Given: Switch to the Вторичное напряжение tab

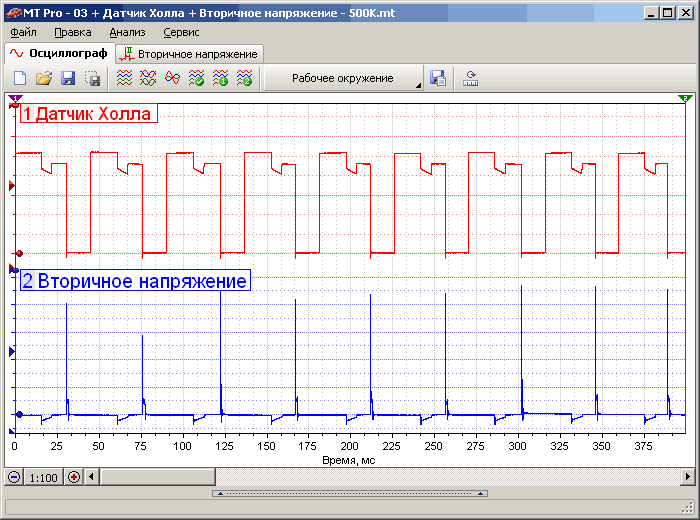Looking at the screenshot, I should (189, 53).
